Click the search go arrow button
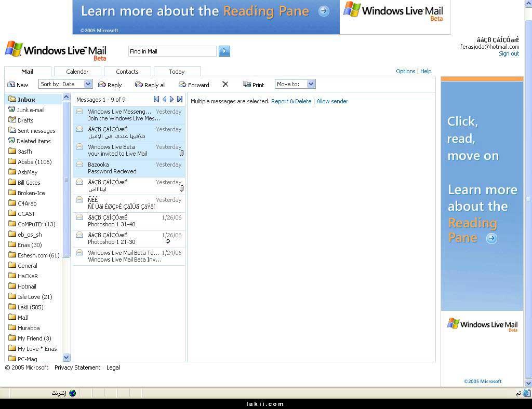Image resolution: width=532 pixels, height=409 pixels. click(x=224, y=51)
